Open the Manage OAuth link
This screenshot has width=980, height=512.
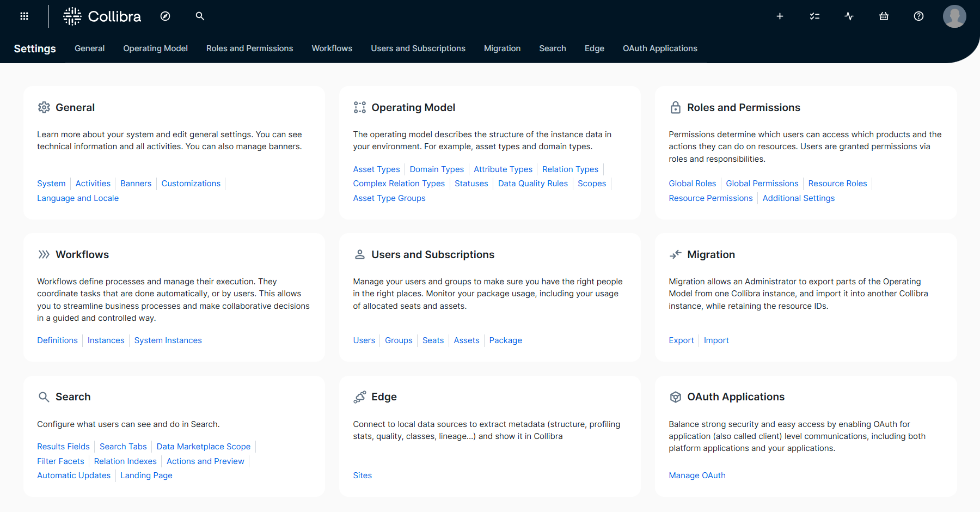tap(697, 476)
